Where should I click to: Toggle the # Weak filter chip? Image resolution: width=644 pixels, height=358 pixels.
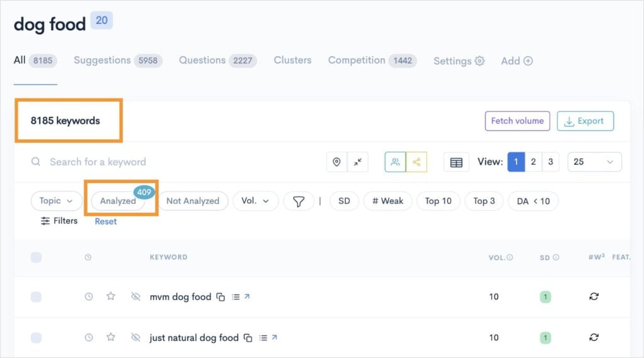(387, 201)
